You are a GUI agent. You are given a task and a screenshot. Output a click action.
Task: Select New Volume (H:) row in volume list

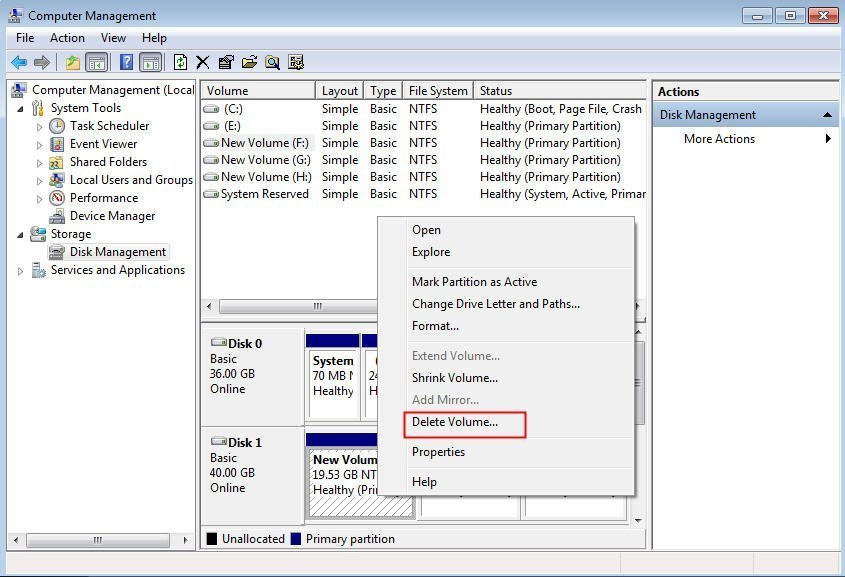[x=424, y=177]
